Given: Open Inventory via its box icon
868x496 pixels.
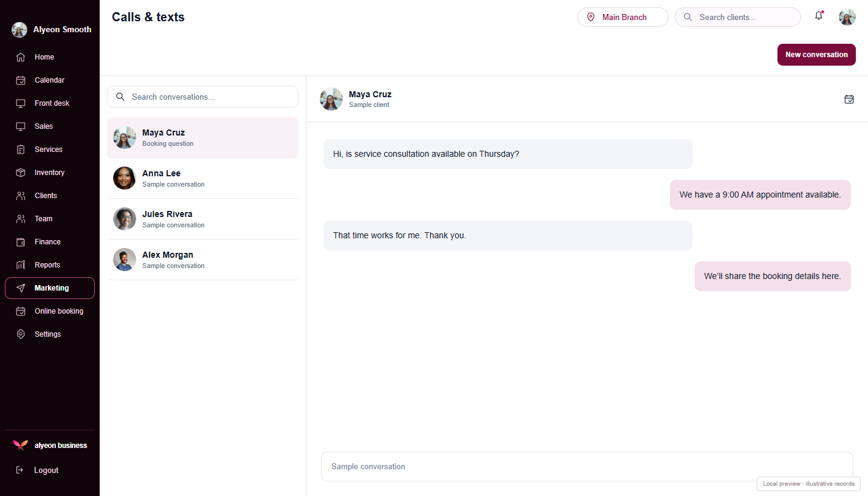Looking at the screenshot, I should pos(21,173).
